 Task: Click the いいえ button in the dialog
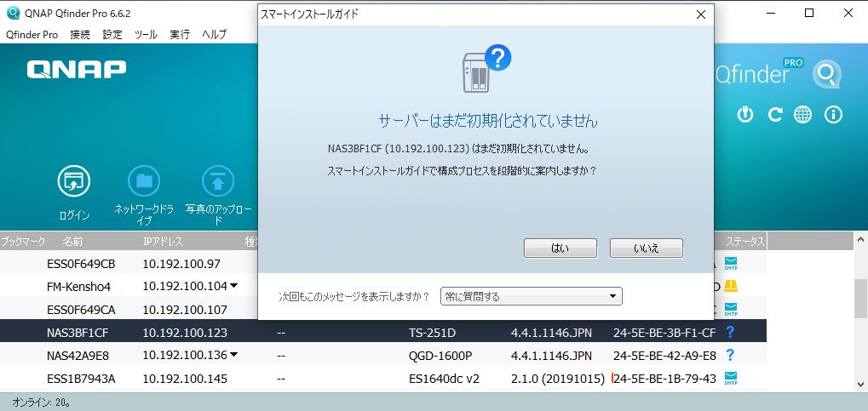pos(646,248)
